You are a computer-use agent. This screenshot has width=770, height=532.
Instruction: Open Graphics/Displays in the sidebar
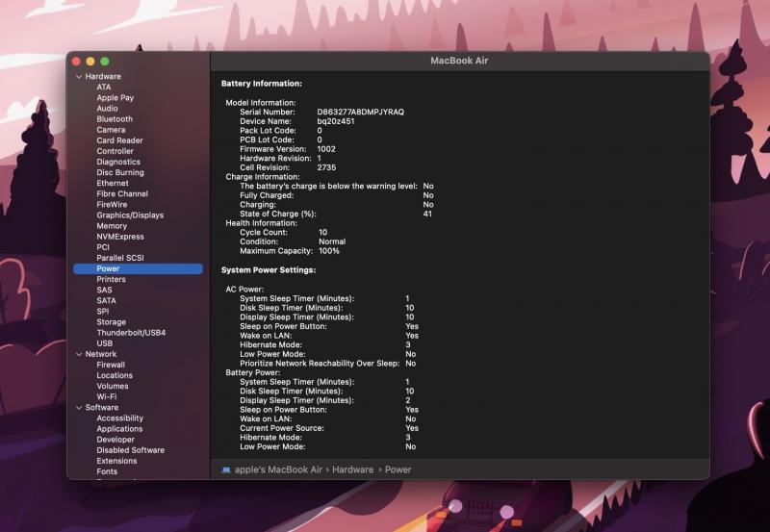pos(130,215)
